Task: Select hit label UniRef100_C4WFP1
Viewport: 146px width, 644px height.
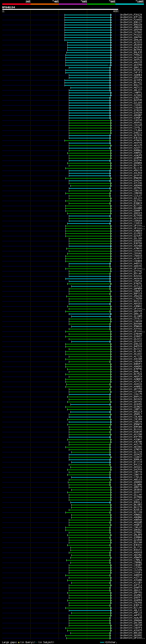Action: click(x=131, y=93)
